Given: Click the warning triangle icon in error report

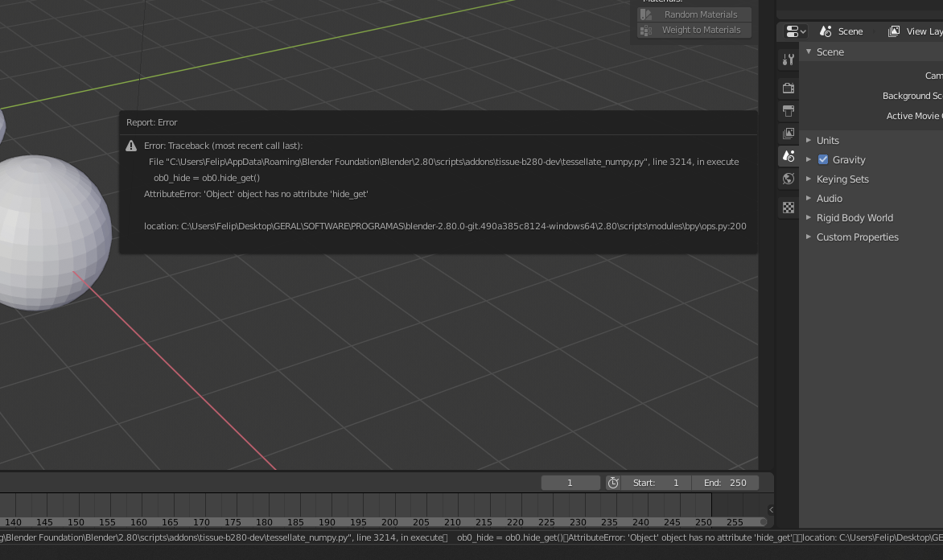Looking at the screenshot, I should (x=131, y=146).
